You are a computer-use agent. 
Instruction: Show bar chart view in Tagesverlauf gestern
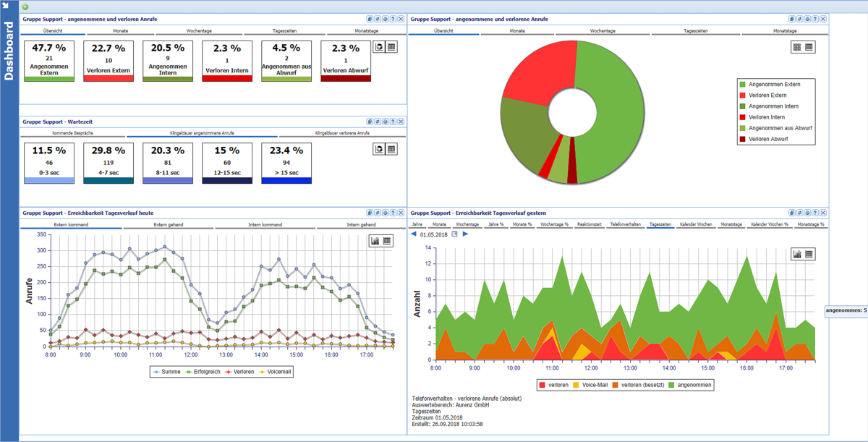tap(797, 254)
